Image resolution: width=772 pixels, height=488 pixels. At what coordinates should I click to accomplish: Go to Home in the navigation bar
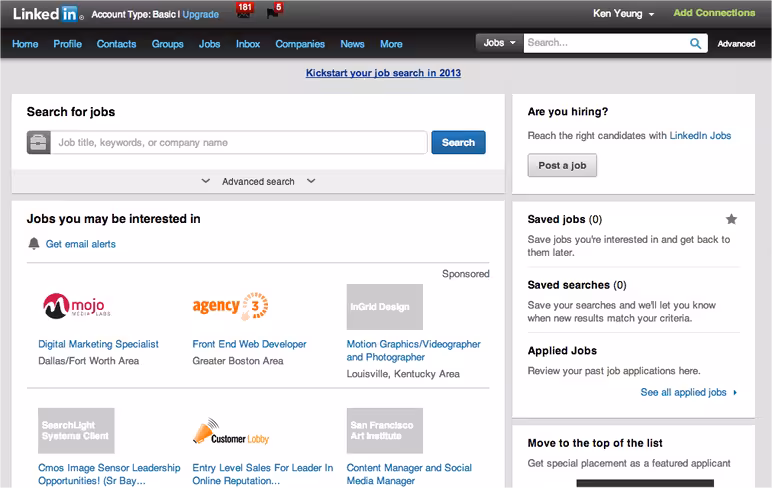(25, 44)
